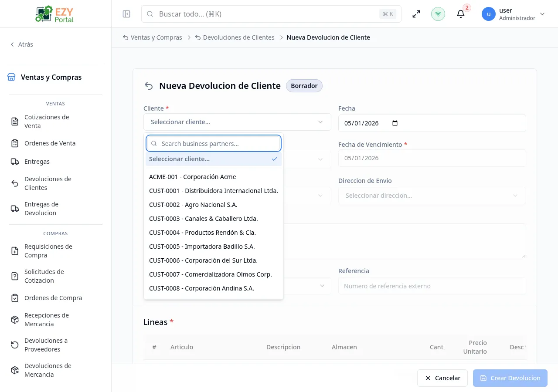Viewport: 558px width, 392px height.
Task: Click the Entregas de Devolucion truck icon
Action: pyautogui.click(x=15, y=209)
